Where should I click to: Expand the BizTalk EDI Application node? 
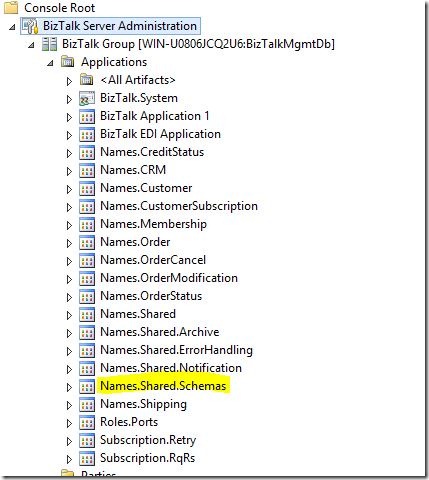tap(69, 135)
